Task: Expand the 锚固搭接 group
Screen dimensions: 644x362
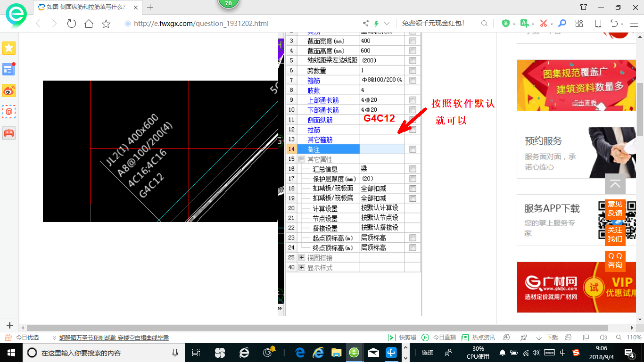Action: point(302,257)
